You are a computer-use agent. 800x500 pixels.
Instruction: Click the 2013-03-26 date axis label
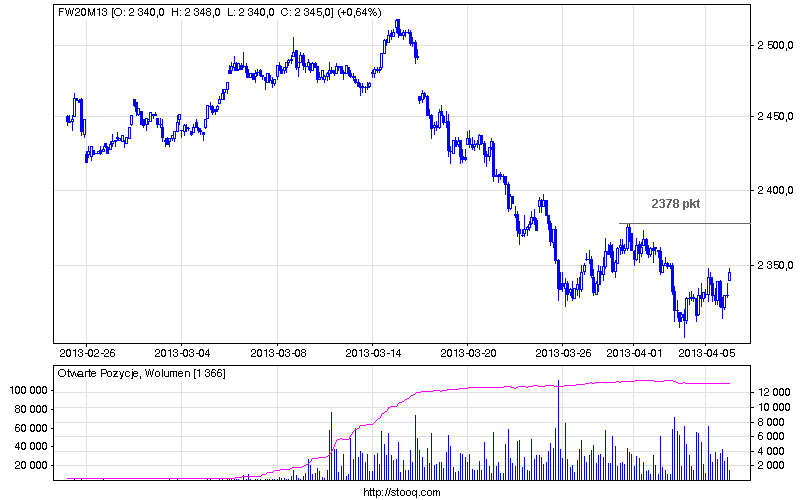[x=563, y=353]
